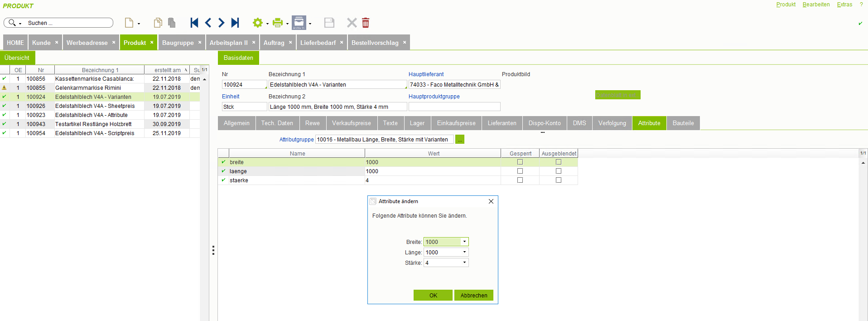
Task: Click the printer icon
Action: click(278, 23)
